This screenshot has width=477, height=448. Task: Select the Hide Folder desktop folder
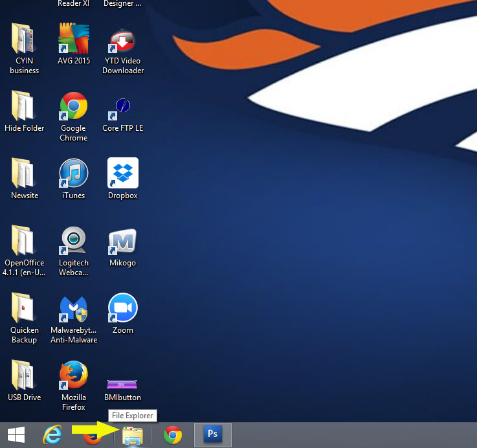[24, 107]
